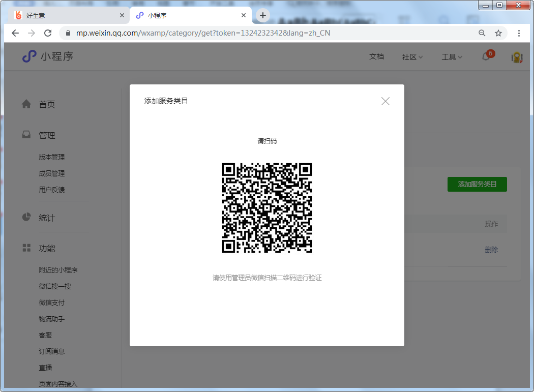This screenshot has width=534, height=392.
Task: Minimize the browser window
Action: [486, 6]
